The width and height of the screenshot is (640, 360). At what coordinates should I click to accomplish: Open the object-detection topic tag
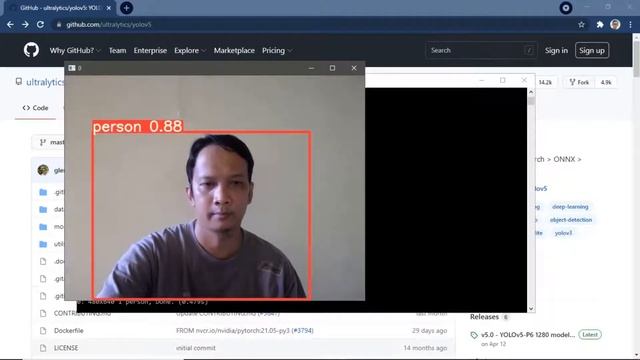(571, 220)
